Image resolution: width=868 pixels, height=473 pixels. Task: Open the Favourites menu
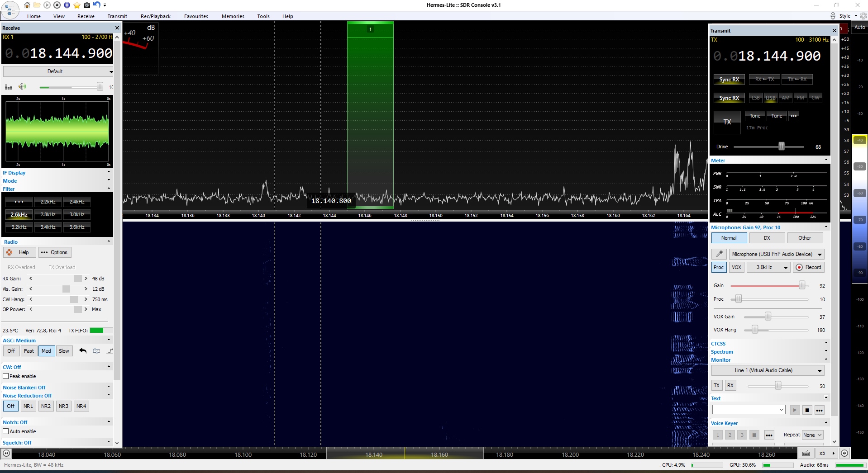196,16
